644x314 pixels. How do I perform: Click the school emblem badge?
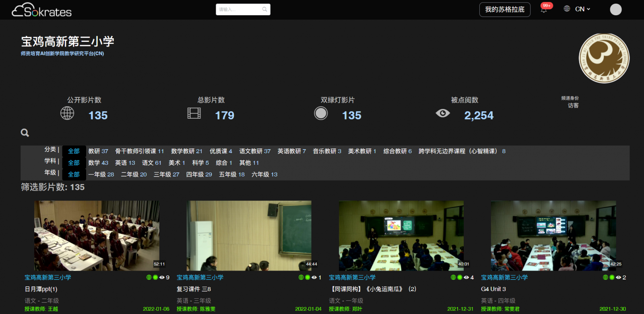[x=604, y=58]
